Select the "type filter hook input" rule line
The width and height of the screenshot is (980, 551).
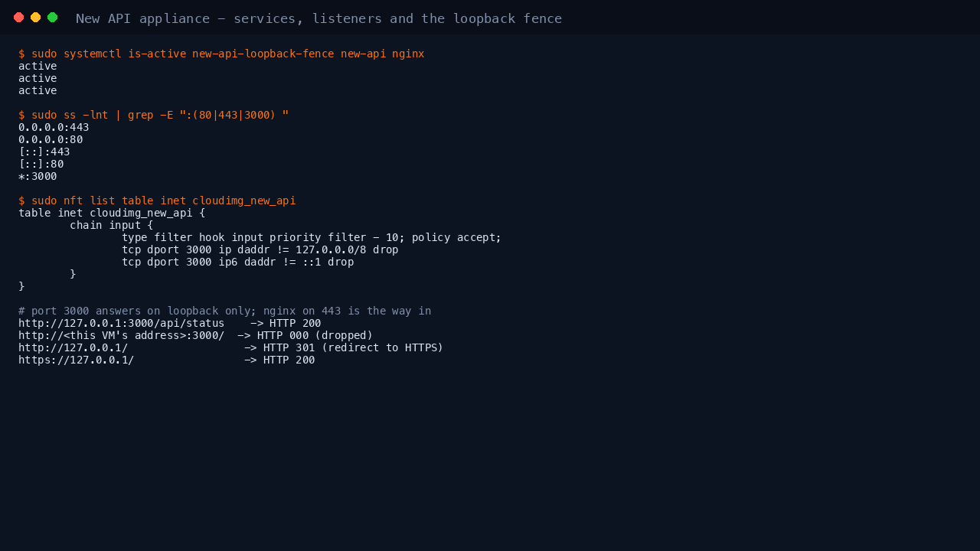point(312,237)
